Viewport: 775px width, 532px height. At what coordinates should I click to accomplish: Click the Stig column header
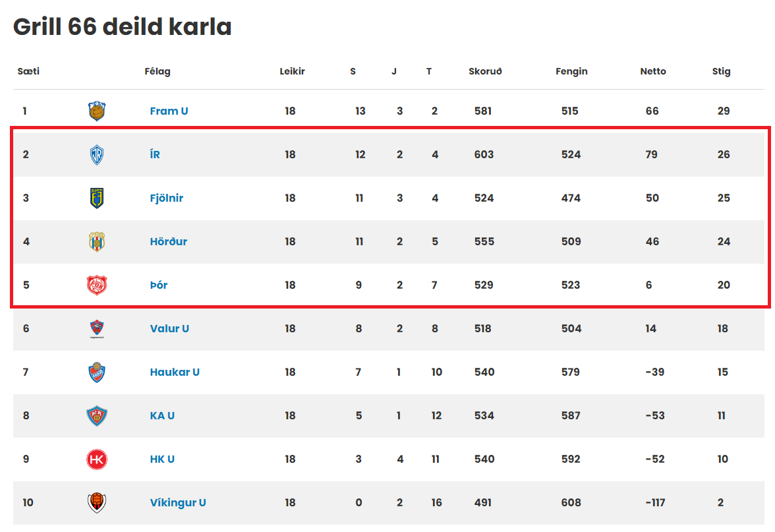tap(721, 71)
